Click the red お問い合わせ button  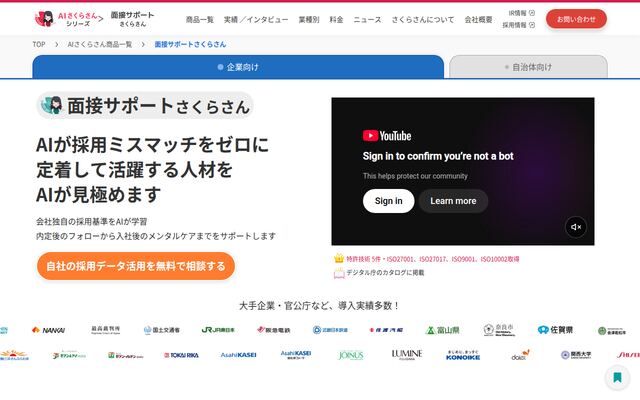[576, 19]
